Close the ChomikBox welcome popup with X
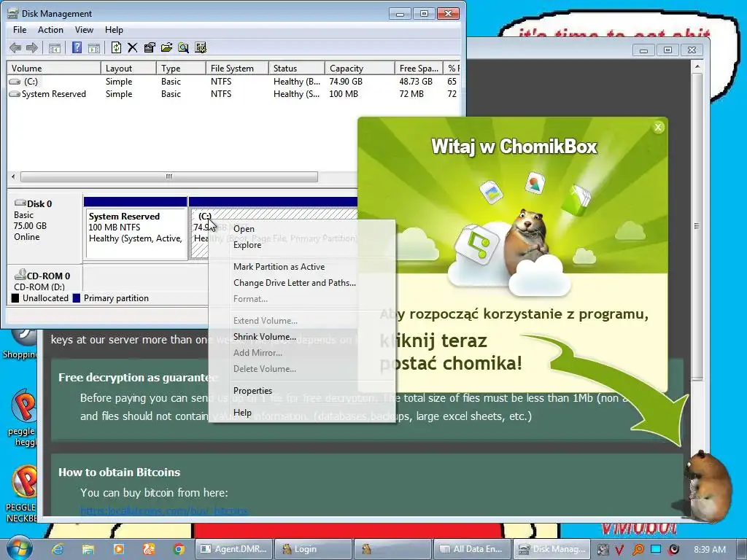 (x=658, y=127)
